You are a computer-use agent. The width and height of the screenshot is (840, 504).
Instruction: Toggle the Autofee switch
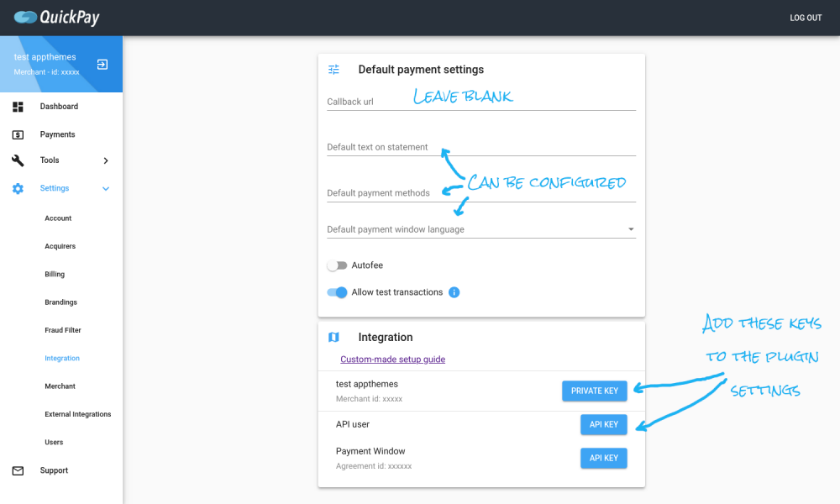point(337,265)
